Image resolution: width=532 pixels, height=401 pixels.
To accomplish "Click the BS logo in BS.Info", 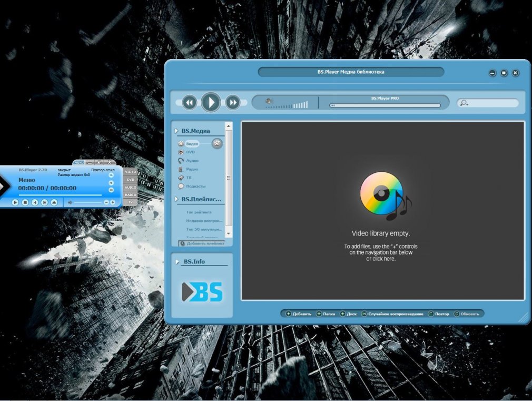I will point(202,292).
